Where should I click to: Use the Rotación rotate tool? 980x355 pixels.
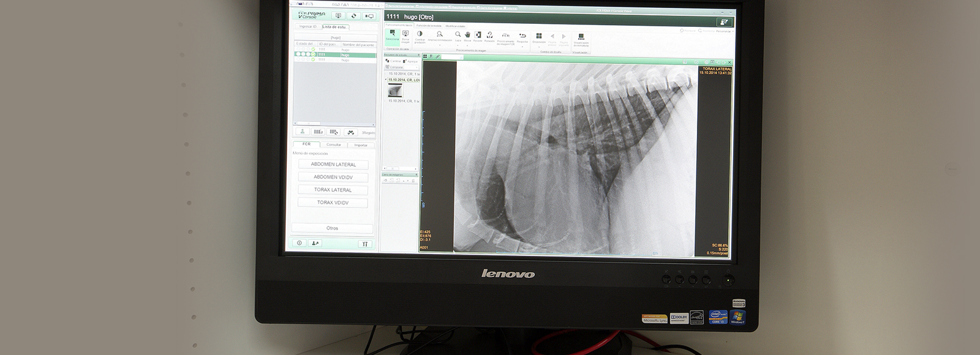pyautogui.click(x=489, y=36)
